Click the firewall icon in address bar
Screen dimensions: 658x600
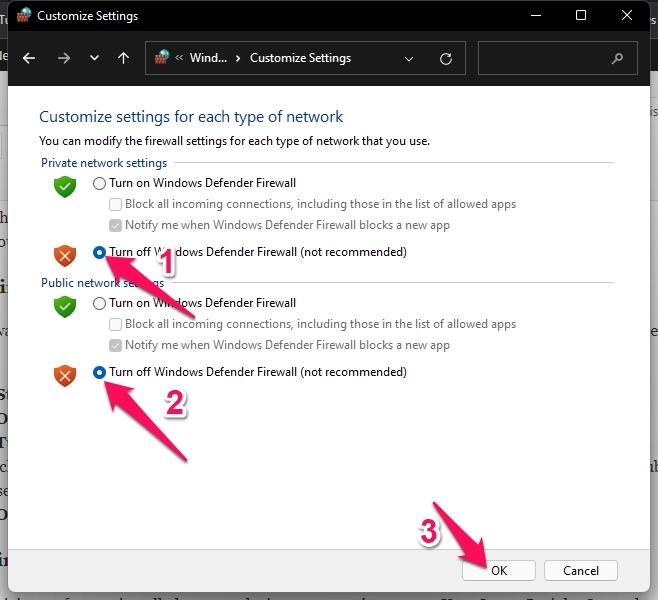click(x=162, y=57)
